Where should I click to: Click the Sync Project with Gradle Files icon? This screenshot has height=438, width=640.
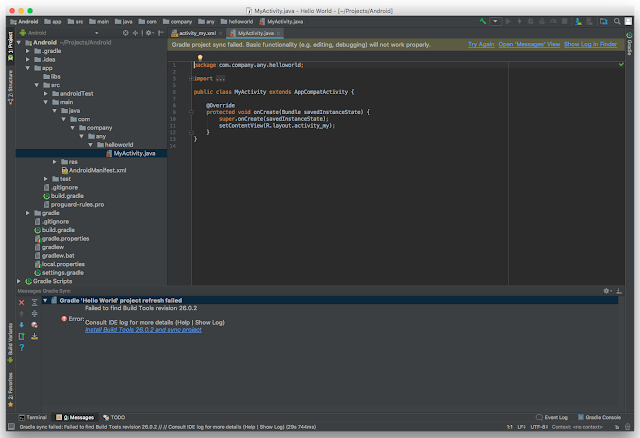pyautogui.click(x=578, y=21)
